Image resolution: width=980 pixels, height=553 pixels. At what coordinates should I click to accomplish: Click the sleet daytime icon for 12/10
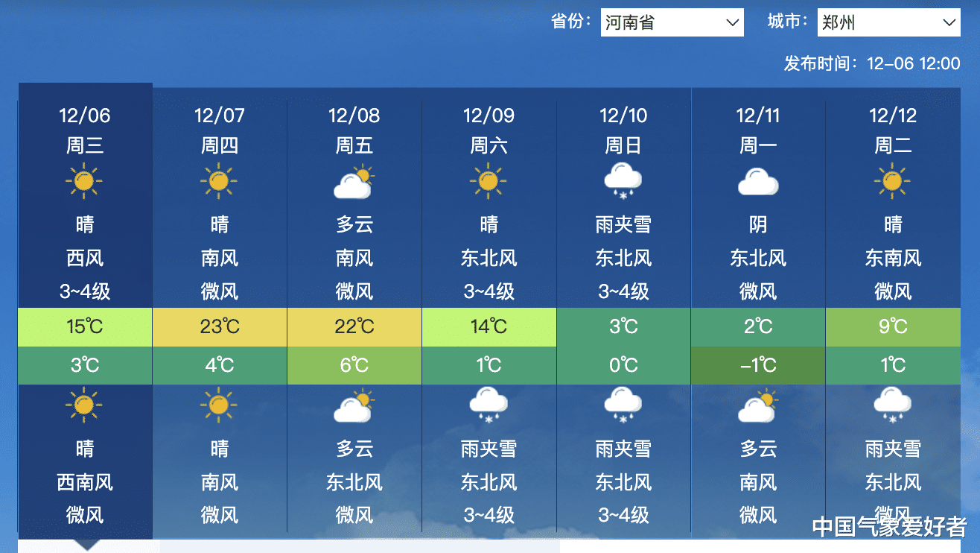[623, 182]
